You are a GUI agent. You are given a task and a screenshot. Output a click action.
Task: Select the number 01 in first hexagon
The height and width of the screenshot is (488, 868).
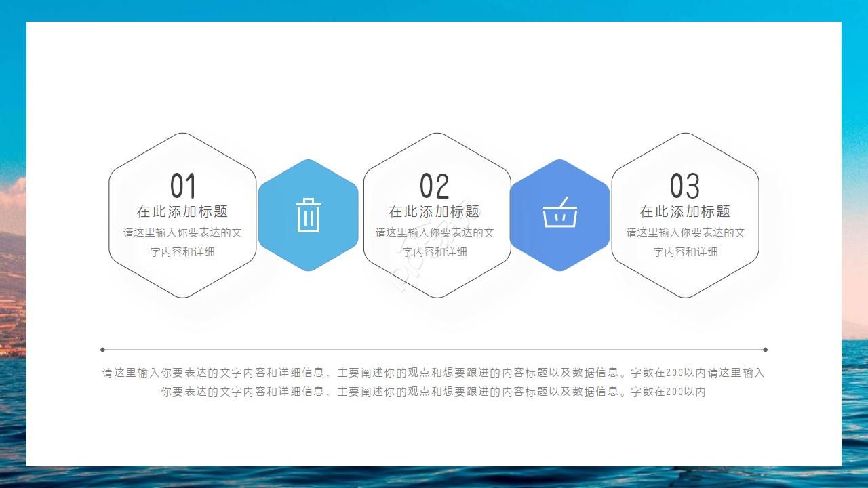click(x=182, y=186)
